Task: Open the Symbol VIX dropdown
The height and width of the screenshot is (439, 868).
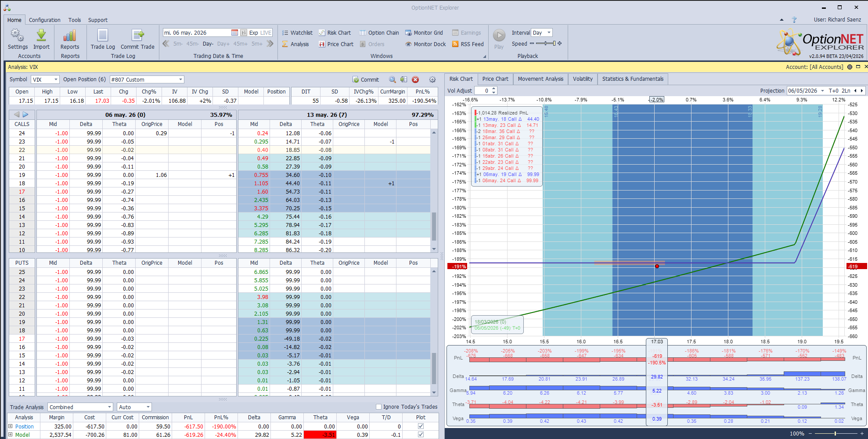Action: click(56, 79)
